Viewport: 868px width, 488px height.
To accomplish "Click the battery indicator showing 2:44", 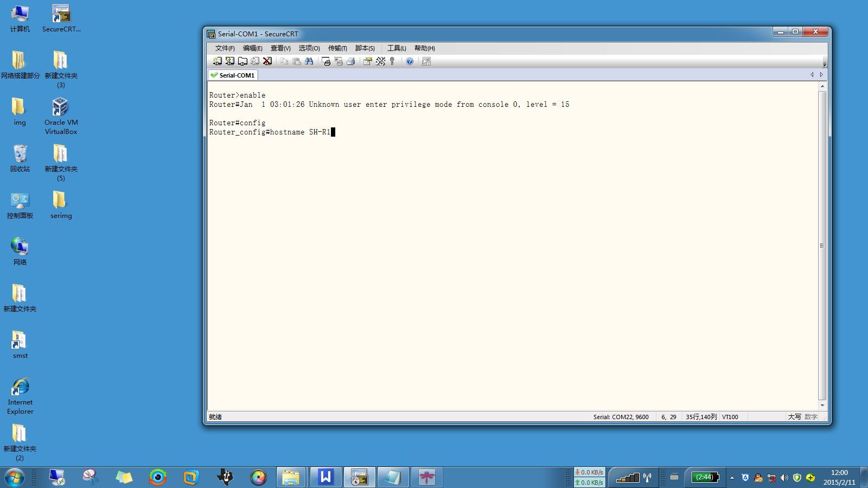I will tap(705, 477).
